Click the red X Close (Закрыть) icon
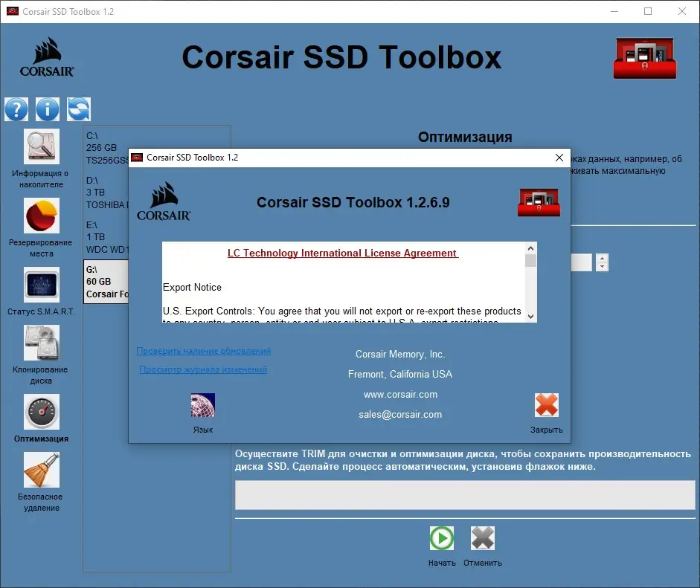Screen dimensions: 700x588 click(x=547, y=405)
